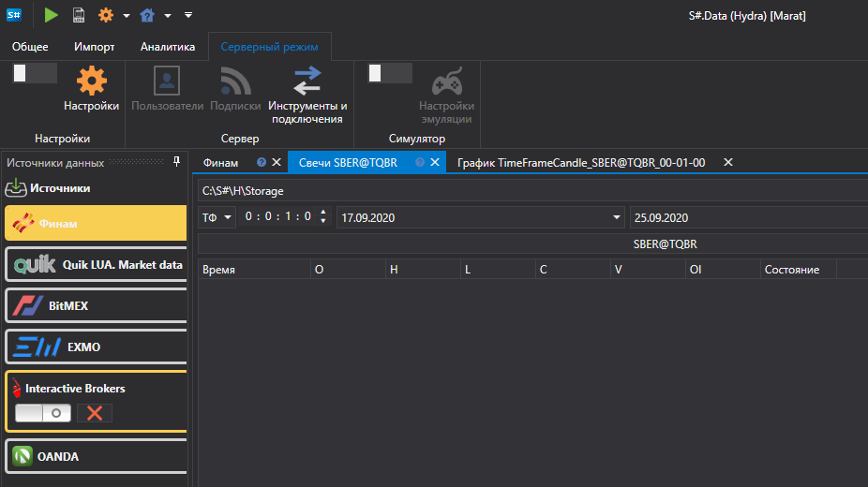Screen dimensions: 868x487
Task: Close the График TimeFrameCandle tab
Action: pos(728,162)
